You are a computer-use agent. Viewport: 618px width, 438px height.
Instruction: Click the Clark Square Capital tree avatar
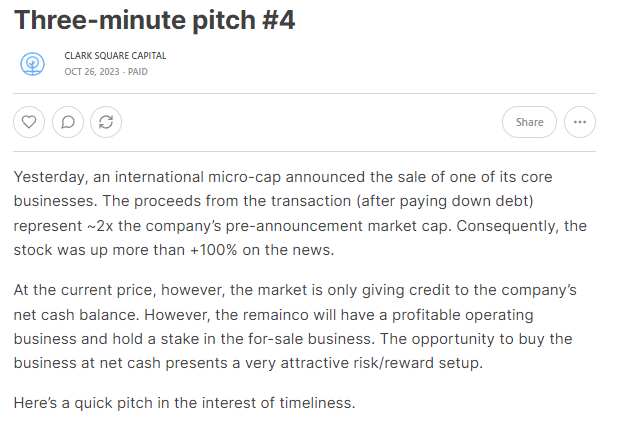point(32,64)
